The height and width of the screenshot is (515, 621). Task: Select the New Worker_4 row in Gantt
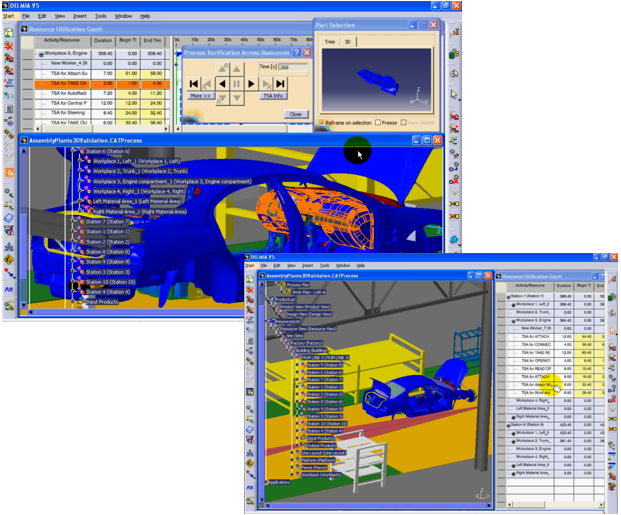coord(102,63)
